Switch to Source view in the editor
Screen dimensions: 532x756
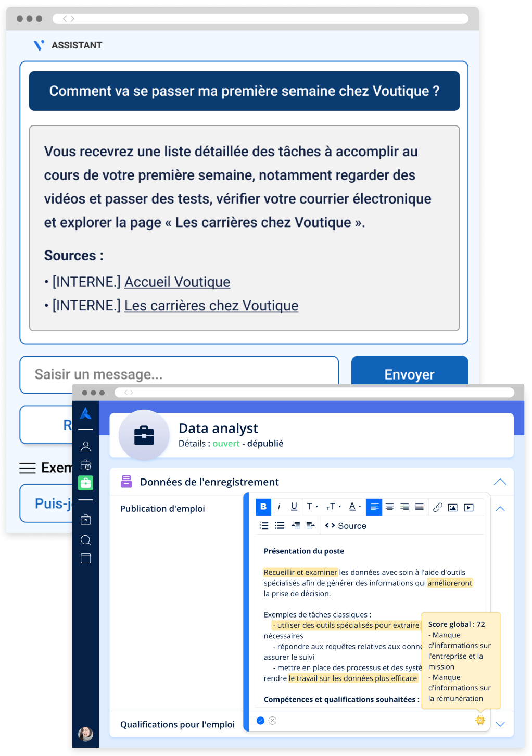pyautogui.click(x=346, y=526)
